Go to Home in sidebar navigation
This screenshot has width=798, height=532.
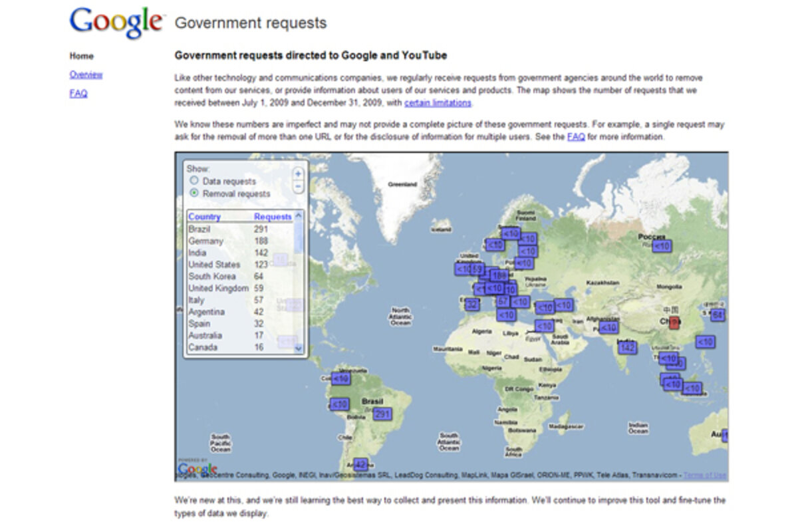click(82, 56)
